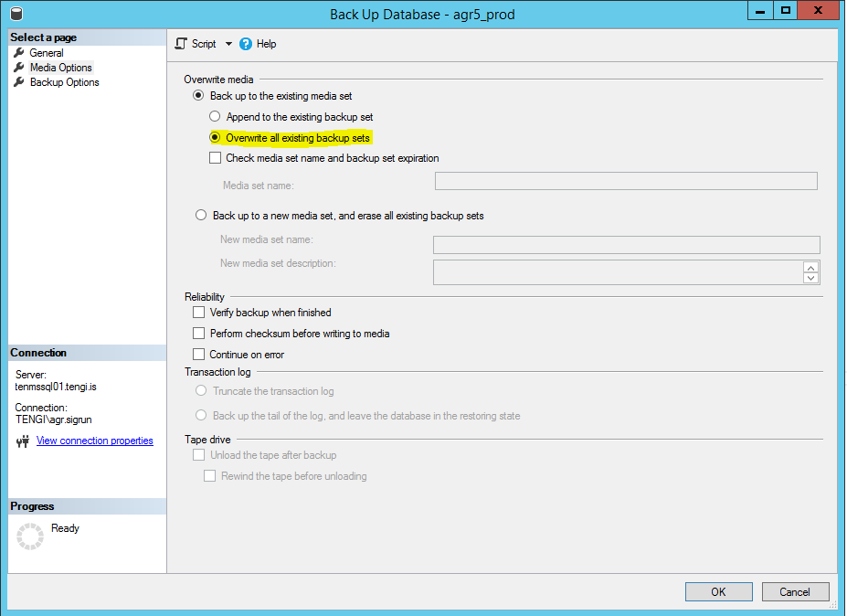Minimize the Back Up Database window
This screenshot has height=616, width=847.
pos(760,11)
